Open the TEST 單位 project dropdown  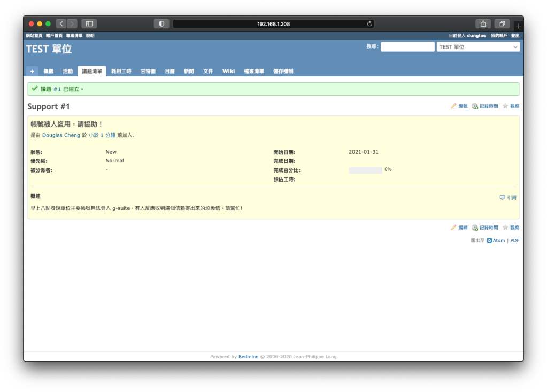(478, 47)
